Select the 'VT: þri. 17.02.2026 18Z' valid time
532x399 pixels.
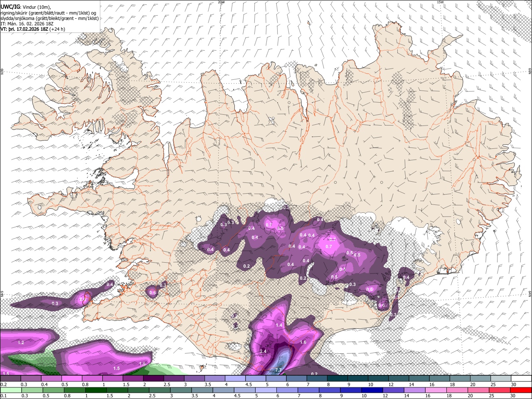pos(24,29)
